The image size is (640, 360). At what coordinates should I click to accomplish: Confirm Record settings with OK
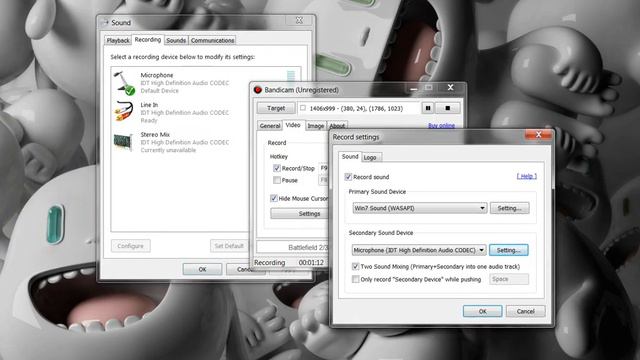pyautogui.click(x=482, y=311)
